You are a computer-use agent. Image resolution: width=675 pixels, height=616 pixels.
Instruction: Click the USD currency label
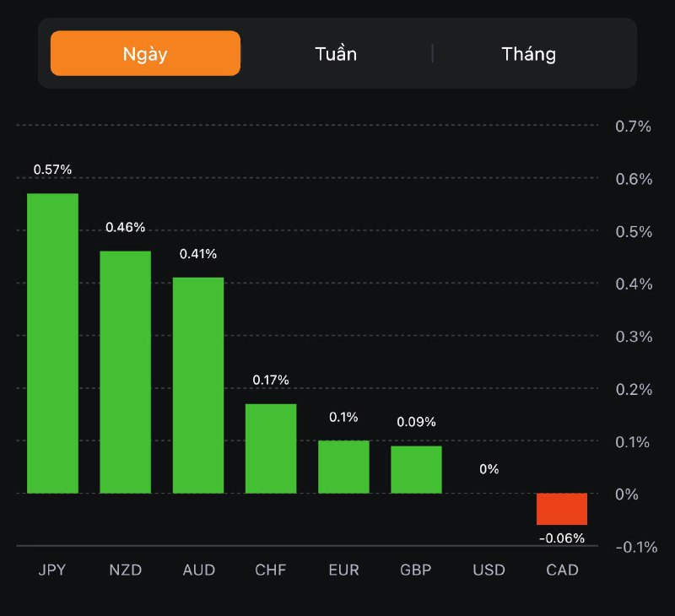tap(489, 570)
